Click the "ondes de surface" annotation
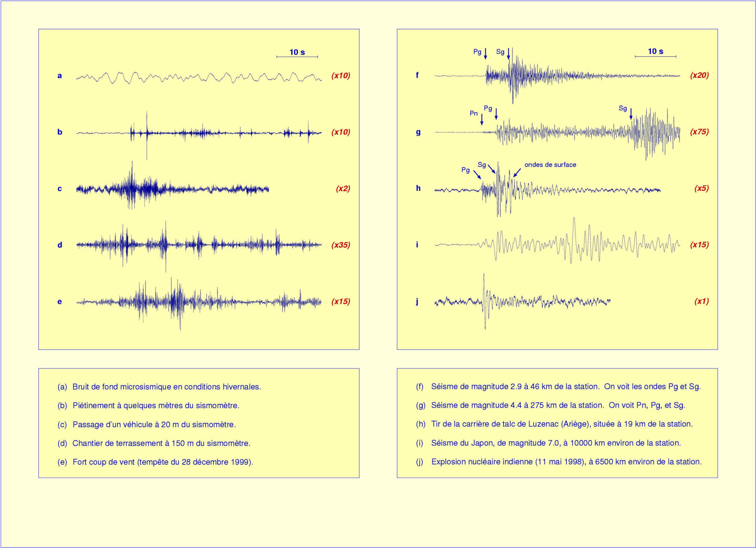Image resolution: width=756 pixels, height=548 pixels. 550,165
